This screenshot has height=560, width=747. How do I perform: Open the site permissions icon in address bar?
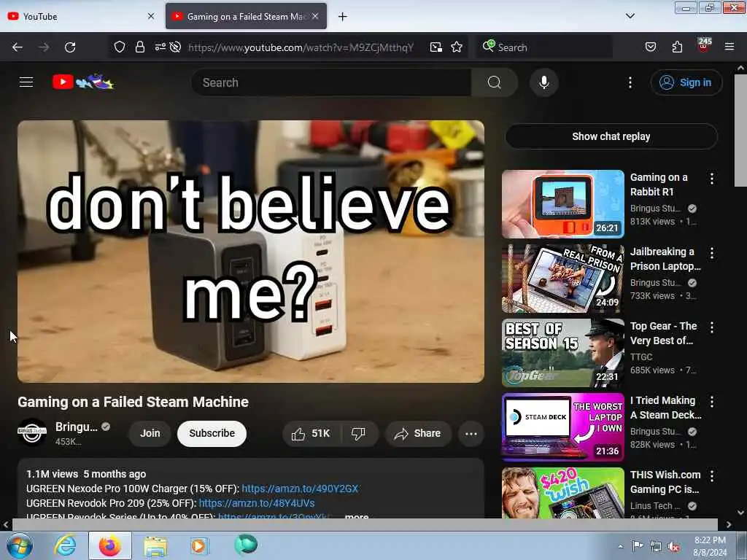click(x=160, y=47)
